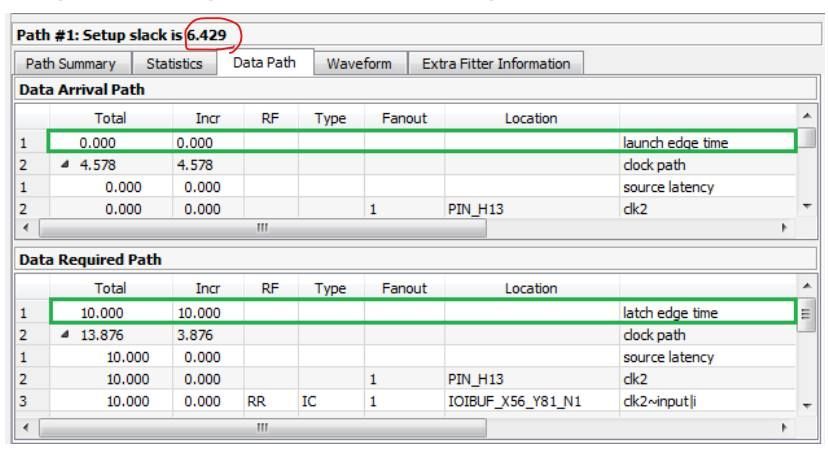
Task: Click up arrow of Data Required Path scrollbar
Action: click(806, 286)
